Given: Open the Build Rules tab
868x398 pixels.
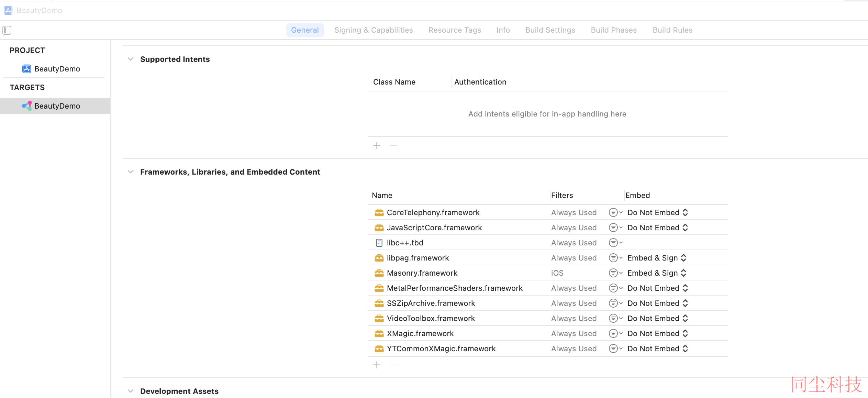Looking at the screenshot, I should point(672,30).
